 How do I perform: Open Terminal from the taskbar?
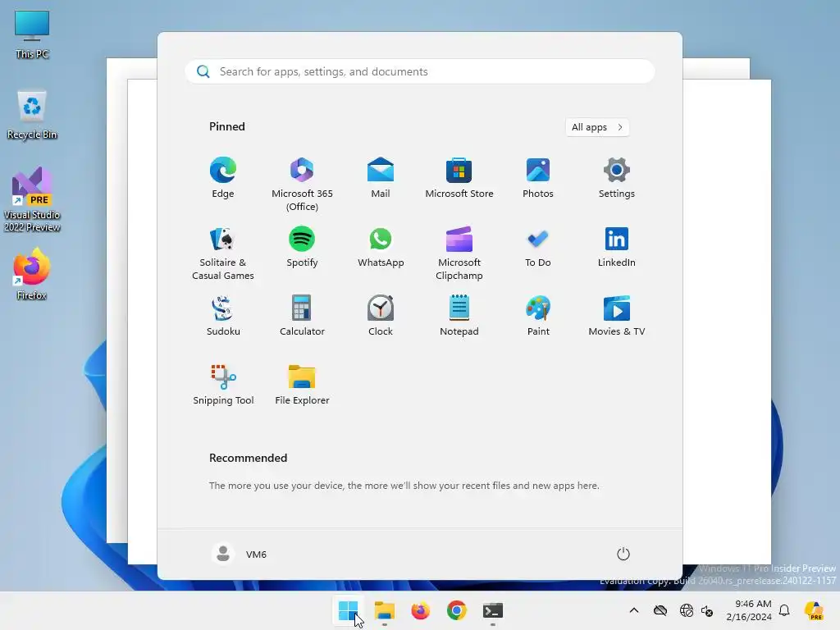[493, 610]
